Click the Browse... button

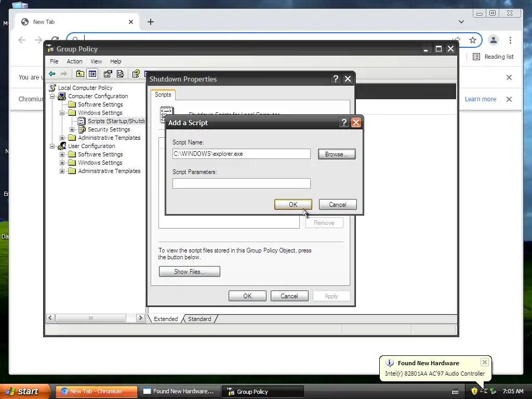[337, 154]
